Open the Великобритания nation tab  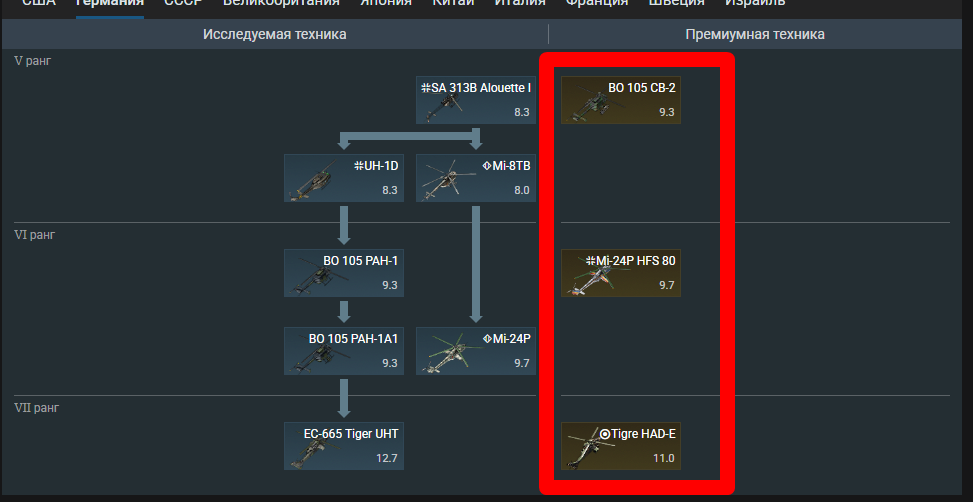point(281,4)
